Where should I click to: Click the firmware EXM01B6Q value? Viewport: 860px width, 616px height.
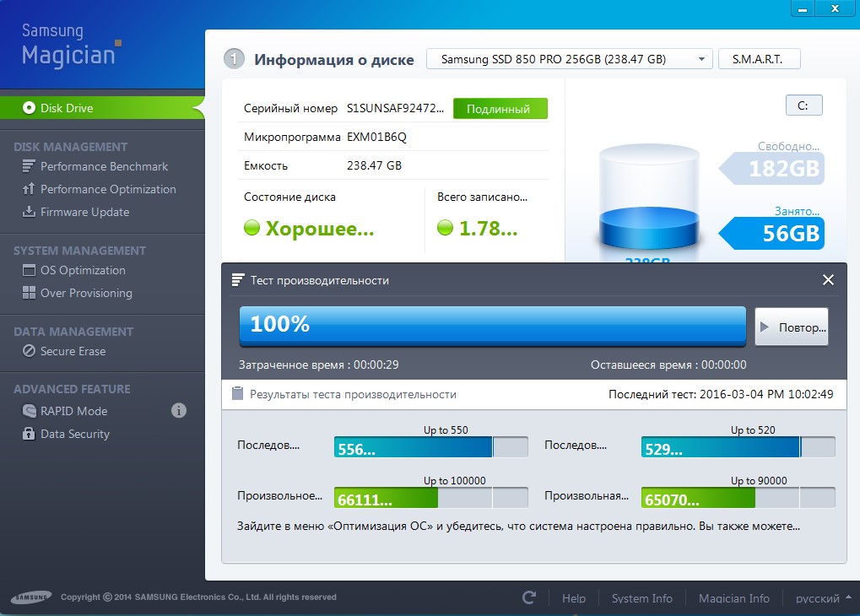point(376,137)
